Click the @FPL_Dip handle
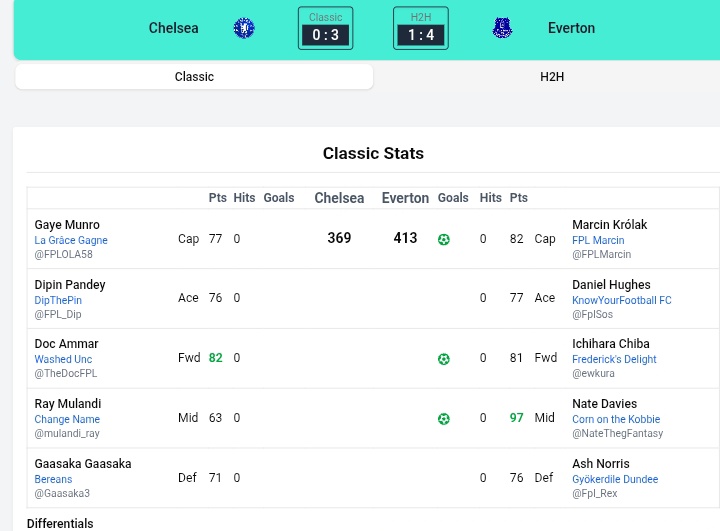The image size is (720, 531). [58, 314]
